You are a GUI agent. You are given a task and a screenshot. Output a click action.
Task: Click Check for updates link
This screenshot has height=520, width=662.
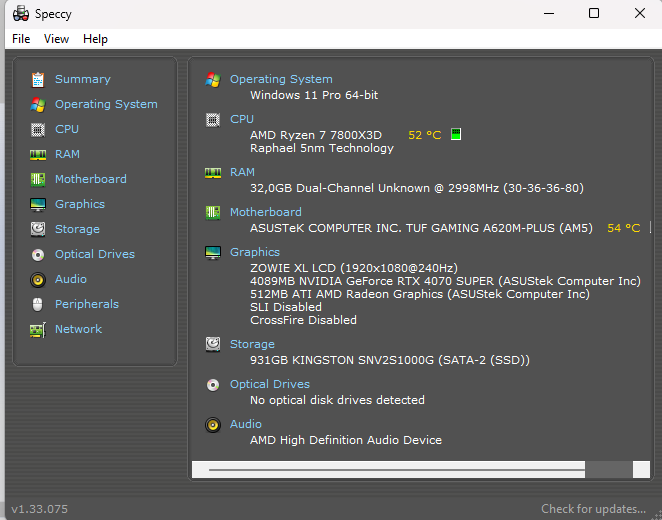593,509
